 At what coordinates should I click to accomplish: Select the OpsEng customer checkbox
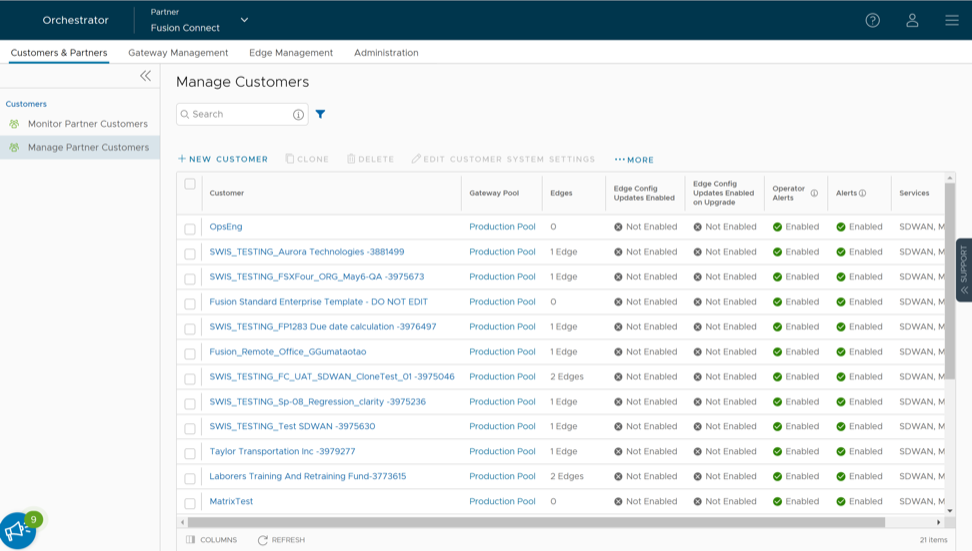click(190, 228)
